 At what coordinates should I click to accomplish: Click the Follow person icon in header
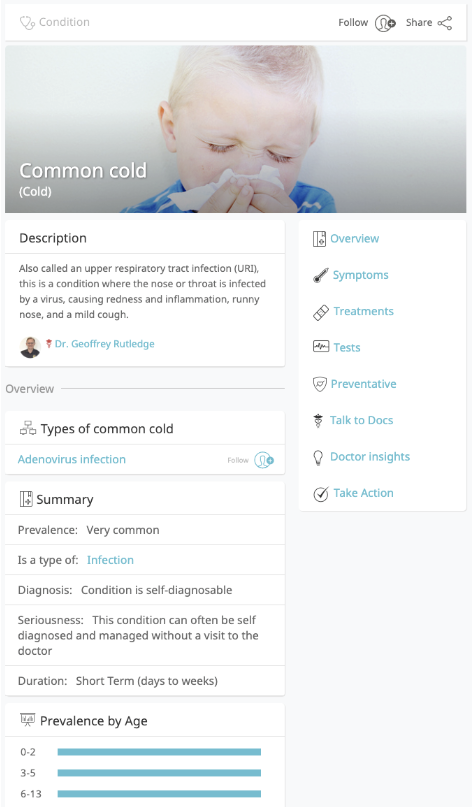385,23
